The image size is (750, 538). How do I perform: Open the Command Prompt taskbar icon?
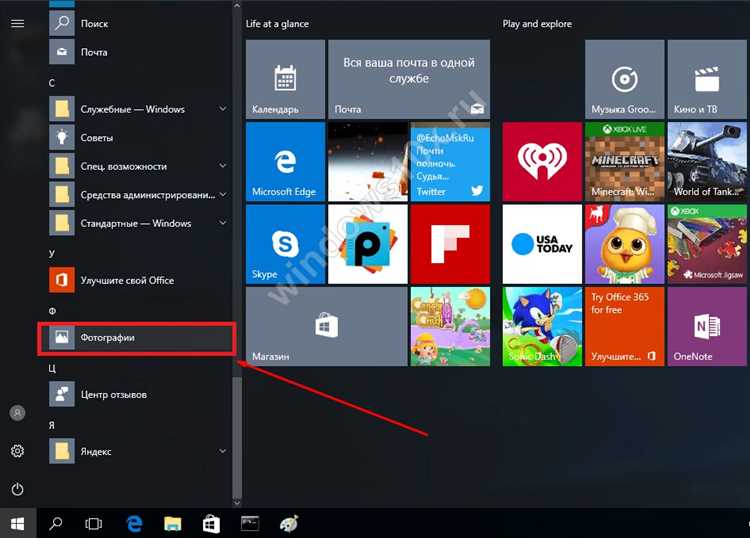click(x=250, y=523)
